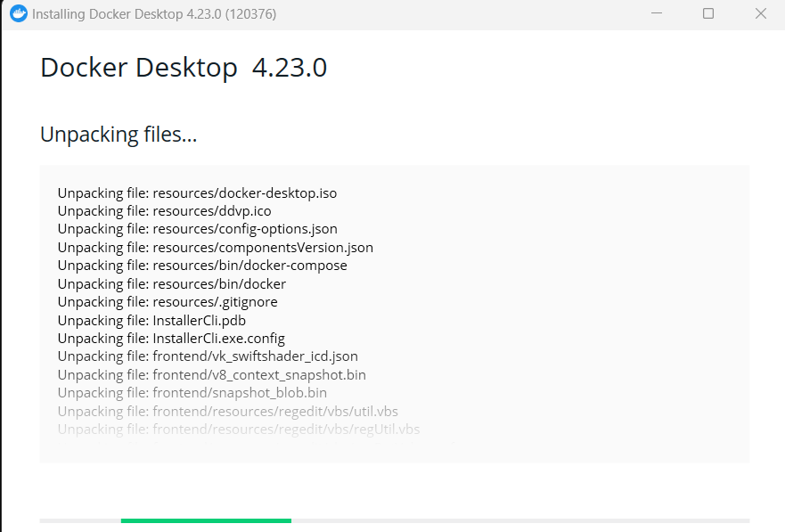The image size is (785, 532).
Task: Minimize the Docker installer window
Action: pyautogui.click(x=657, y=13)
